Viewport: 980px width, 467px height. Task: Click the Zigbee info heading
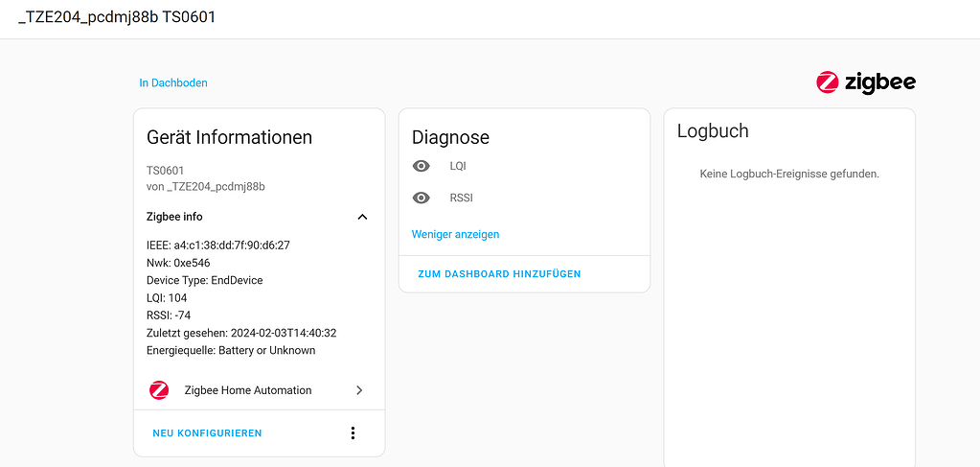(174, 217)
